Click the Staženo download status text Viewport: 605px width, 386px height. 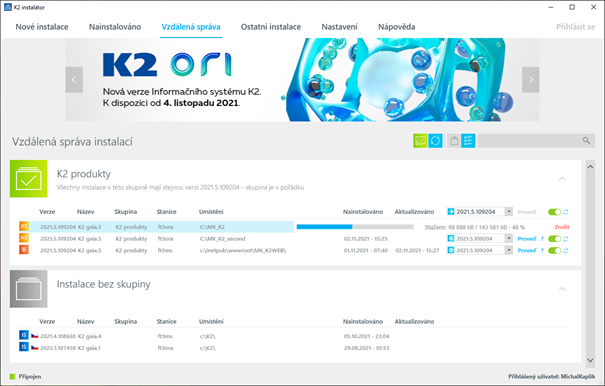coord(475,227)
